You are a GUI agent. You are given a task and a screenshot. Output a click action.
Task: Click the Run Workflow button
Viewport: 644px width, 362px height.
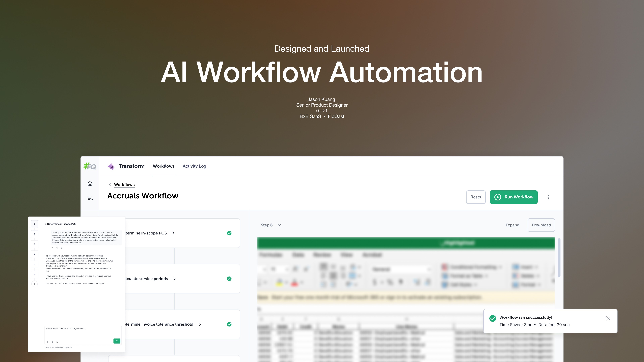514,197
